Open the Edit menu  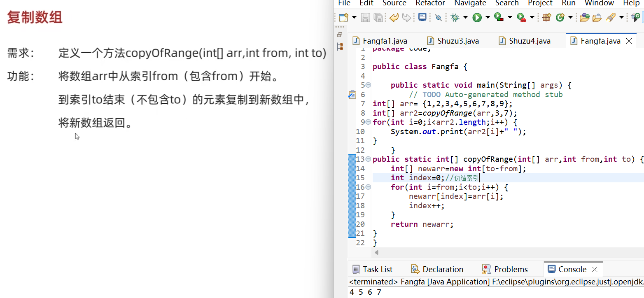366,3
